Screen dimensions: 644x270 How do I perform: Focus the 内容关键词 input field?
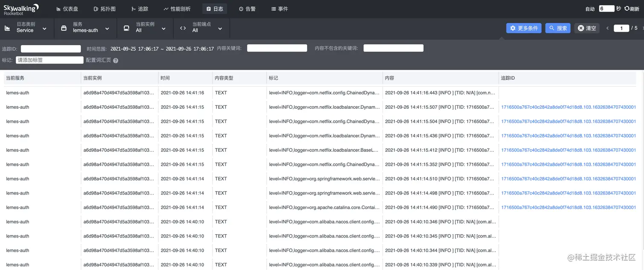coord(277,48)
